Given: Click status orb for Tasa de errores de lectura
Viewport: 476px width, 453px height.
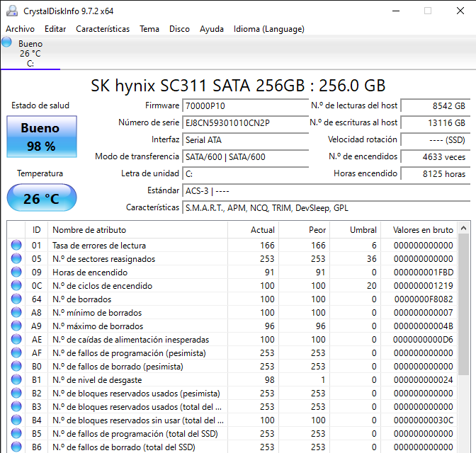Looking at the screenshot, I should click(16, 246).
